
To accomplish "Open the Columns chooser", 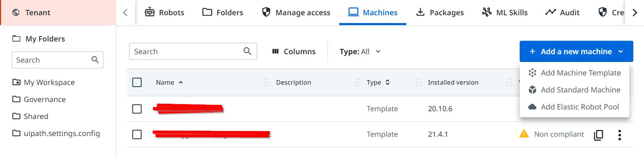I will (x=293, y=52).
